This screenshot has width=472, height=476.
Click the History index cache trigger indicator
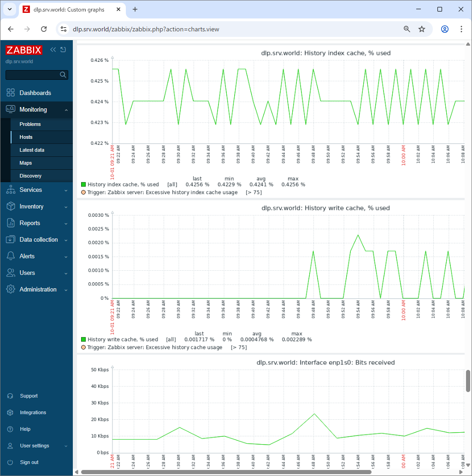[x=84, y=192]
